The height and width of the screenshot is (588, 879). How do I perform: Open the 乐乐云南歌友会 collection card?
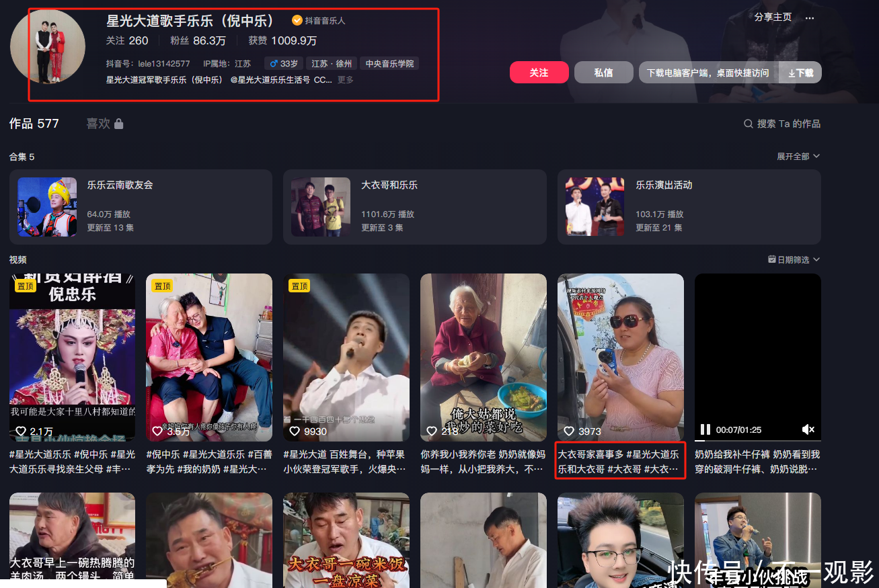(141, 207)
